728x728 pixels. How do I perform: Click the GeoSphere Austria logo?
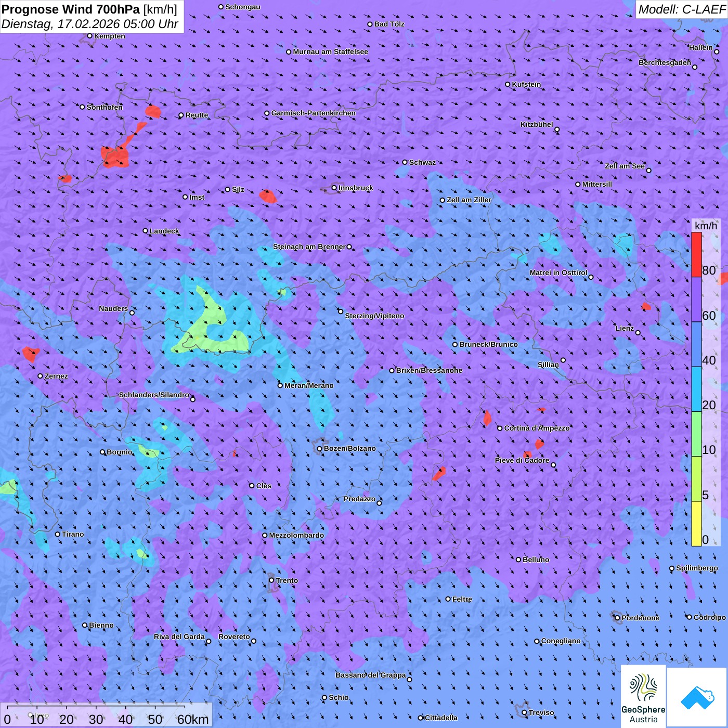pyautogui.click(x=643, y=697)
